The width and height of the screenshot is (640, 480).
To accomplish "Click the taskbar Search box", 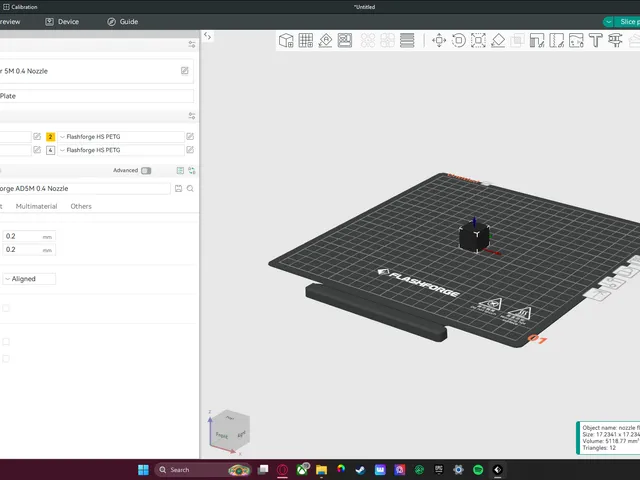I will pyautogui.click(x=203, y=470).
